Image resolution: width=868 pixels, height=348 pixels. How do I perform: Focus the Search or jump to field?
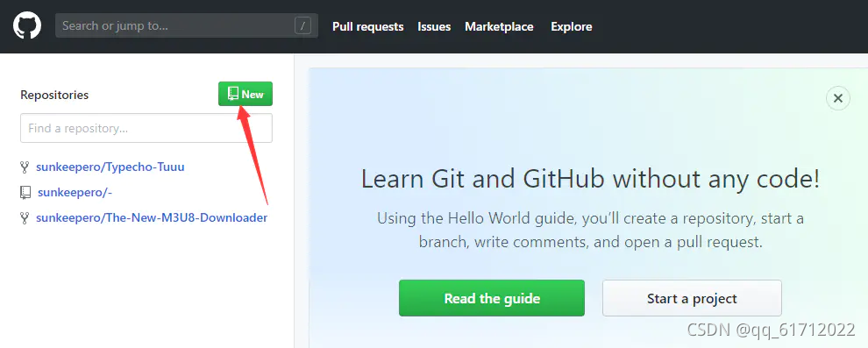(x=187, y=26)
